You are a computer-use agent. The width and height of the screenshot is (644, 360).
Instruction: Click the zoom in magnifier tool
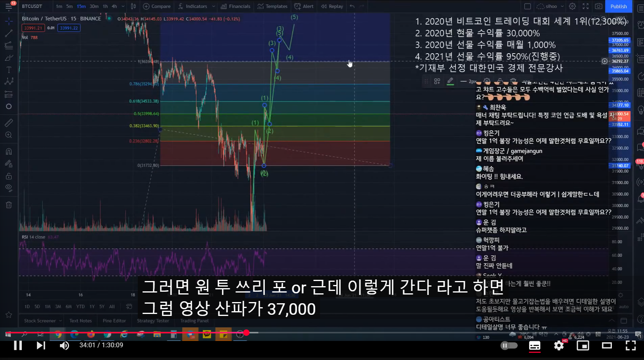point(9,135)
